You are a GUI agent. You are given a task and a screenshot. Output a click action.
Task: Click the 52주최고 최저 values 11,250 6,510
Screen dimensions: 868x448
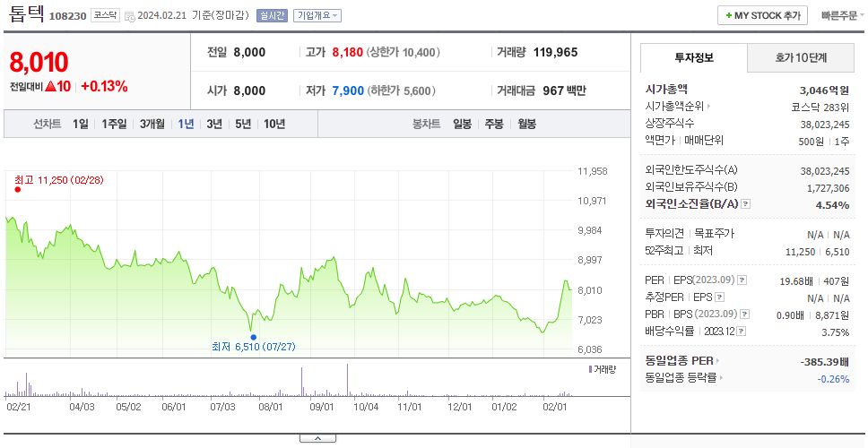[818, 252]
